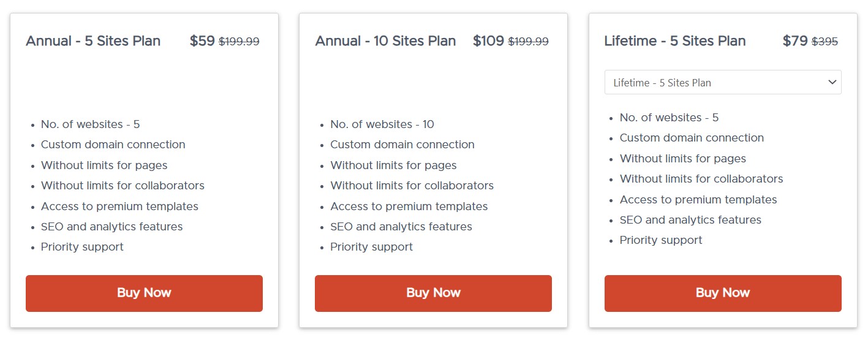Open the Lifetime - 5 Sites Plan dropdown

tap(723, 82)
